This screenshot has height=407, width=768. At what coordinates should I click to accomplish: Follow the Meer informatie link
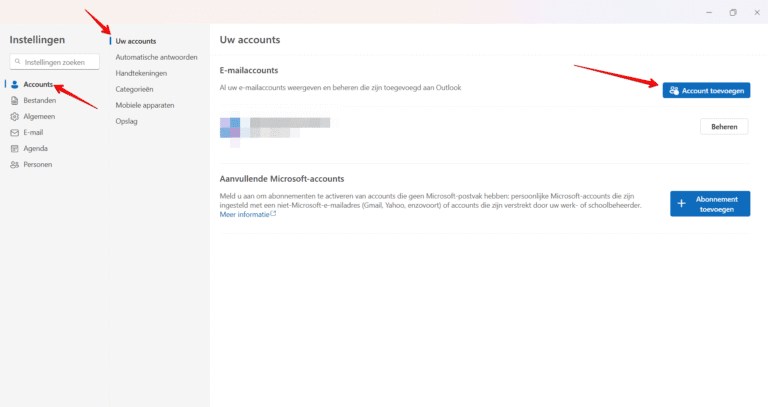pyautogui.click(x=244, y=213)
